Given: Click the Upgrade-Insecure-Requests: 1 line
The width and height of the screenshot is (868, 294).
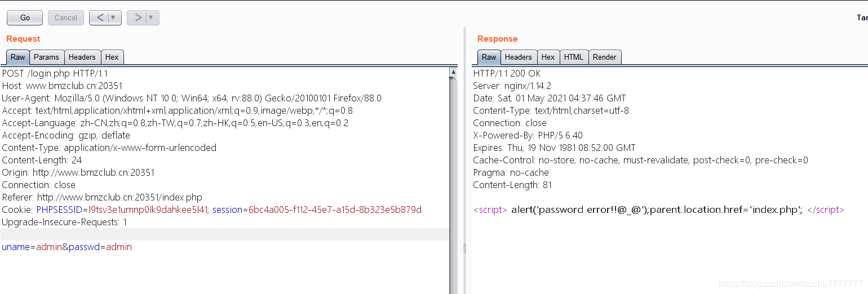Looking at the screenshot, I should click(64, 222).
